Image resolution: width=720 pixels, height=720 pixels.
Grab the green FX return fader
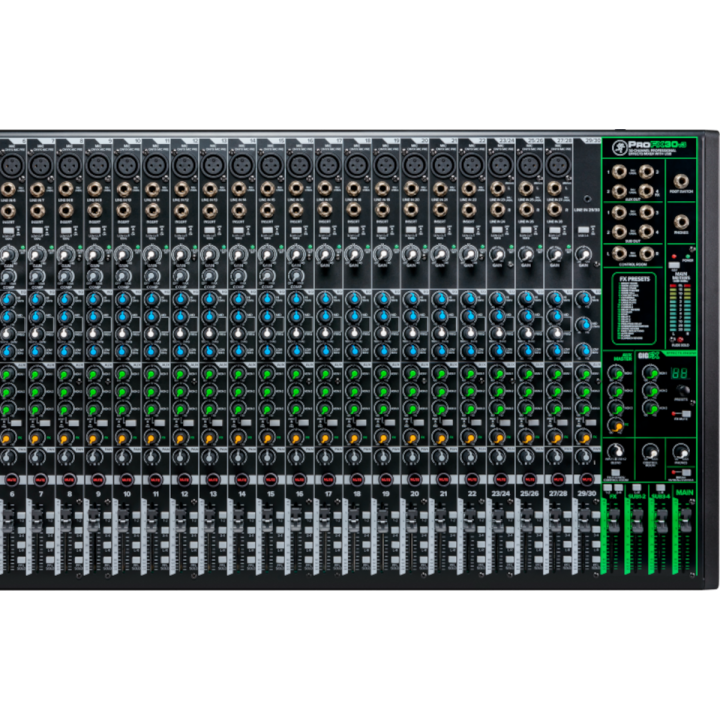tap(613, 519)
